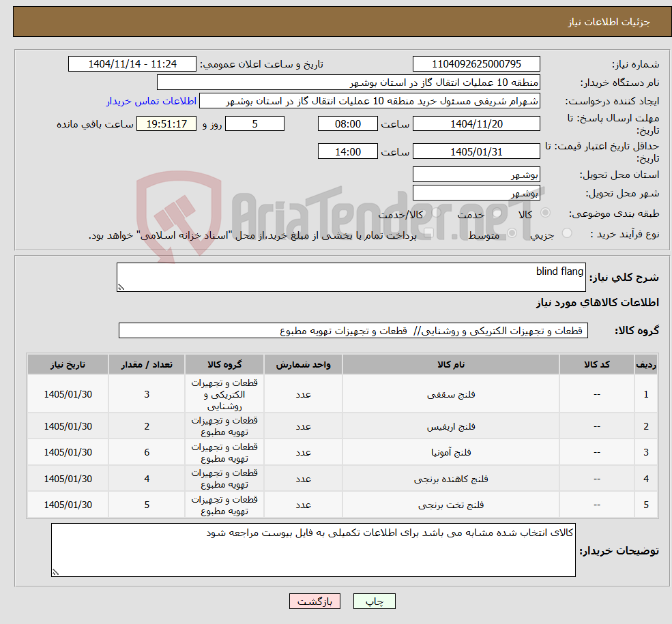Image resolution: width=672 pixels, height=624 pixels.
Task: Click need date in فلنج سقفی row
Action: pyautogui.click(x=68, y=394)
